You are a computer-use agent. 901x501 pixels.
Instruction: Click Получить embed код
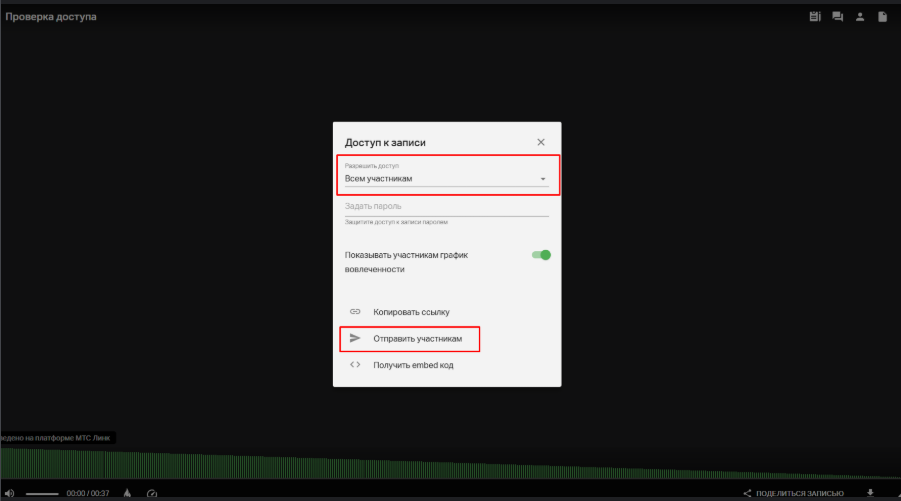click(x=413, y=365)
